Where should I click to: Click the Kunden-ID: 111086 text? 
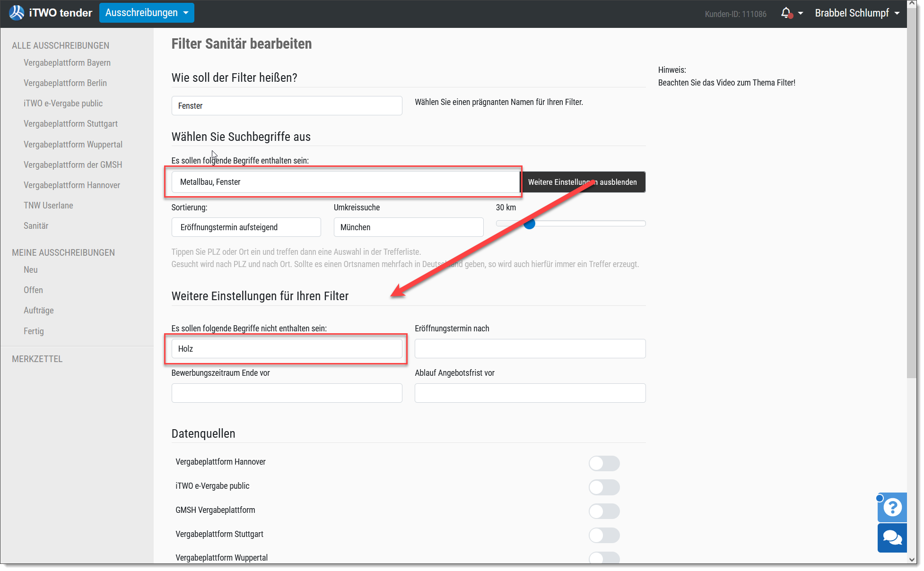[735, 14]
